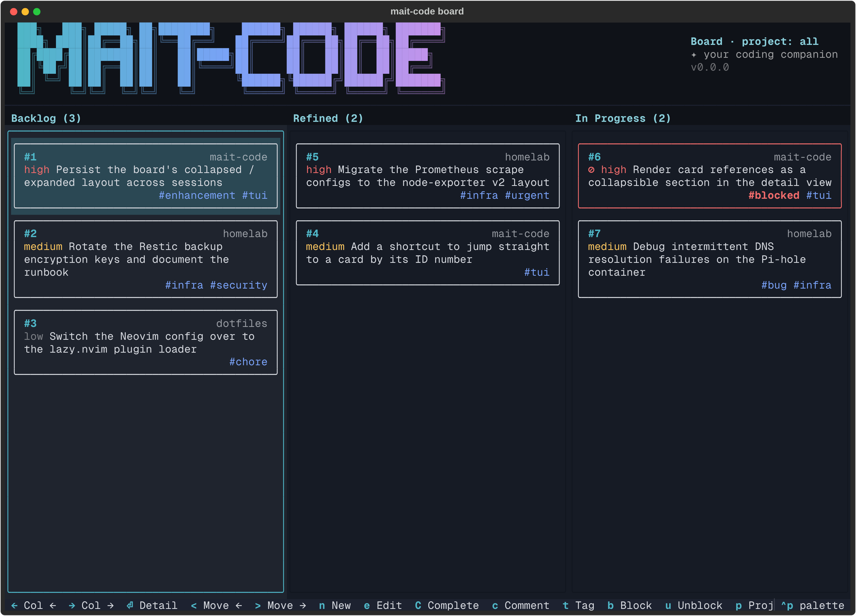Select card #3 Switch the Neovim config
The height and width of the screenshot is (616, 856).
point(146,342)
